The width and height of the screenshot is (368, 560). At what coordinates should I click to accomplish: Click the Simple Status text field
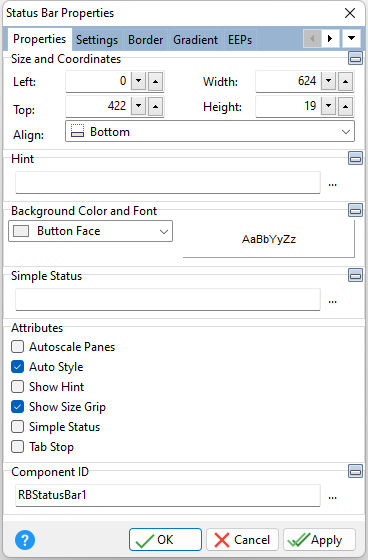pos(168,300)
